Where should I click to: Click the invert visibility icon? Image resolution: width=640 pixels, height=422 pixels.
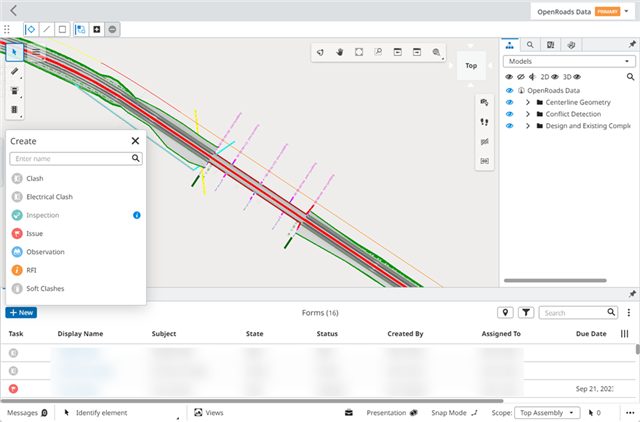(532, 77)
